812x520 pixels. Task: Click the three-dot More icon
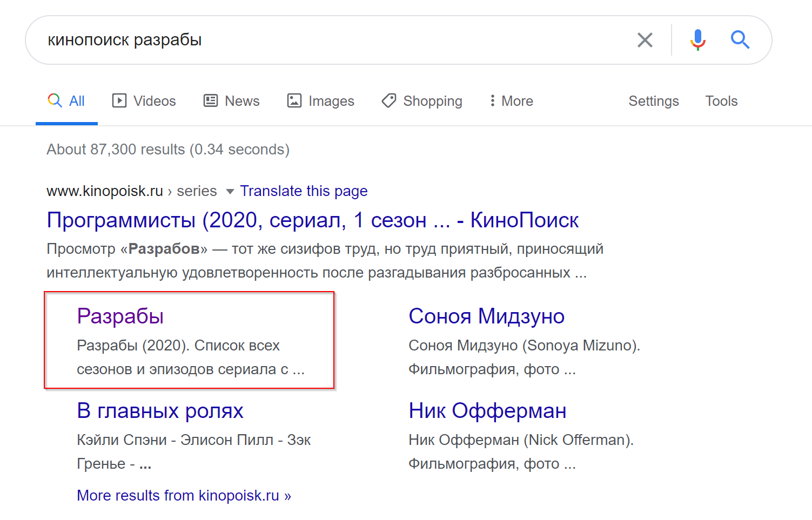[492, 101]
